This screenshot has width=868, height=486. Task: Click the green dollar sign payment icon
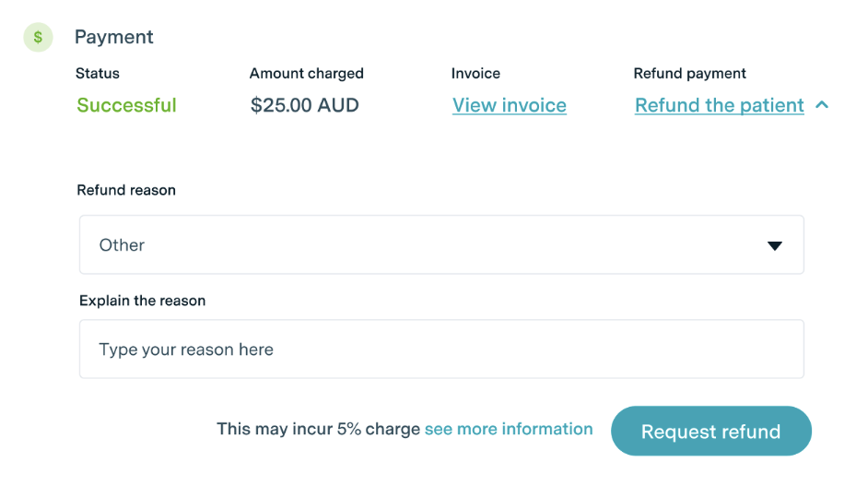point(38,38)
